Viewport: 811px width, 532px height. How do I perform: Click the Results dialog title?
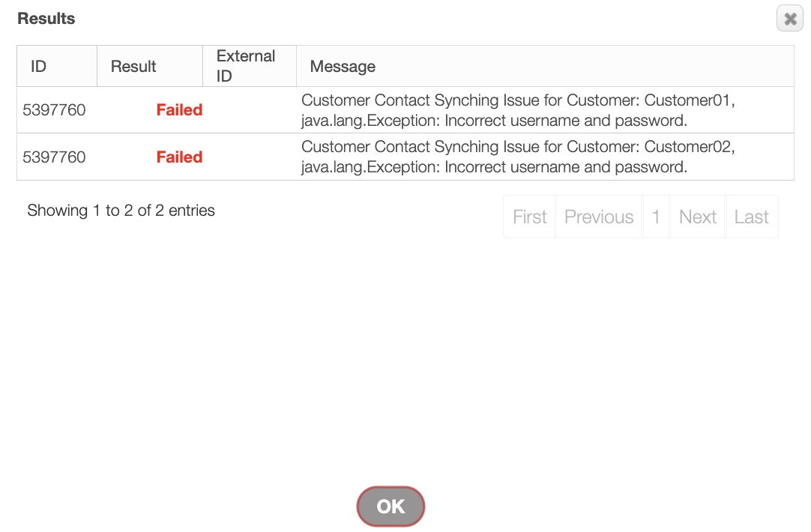click(46, 19)
